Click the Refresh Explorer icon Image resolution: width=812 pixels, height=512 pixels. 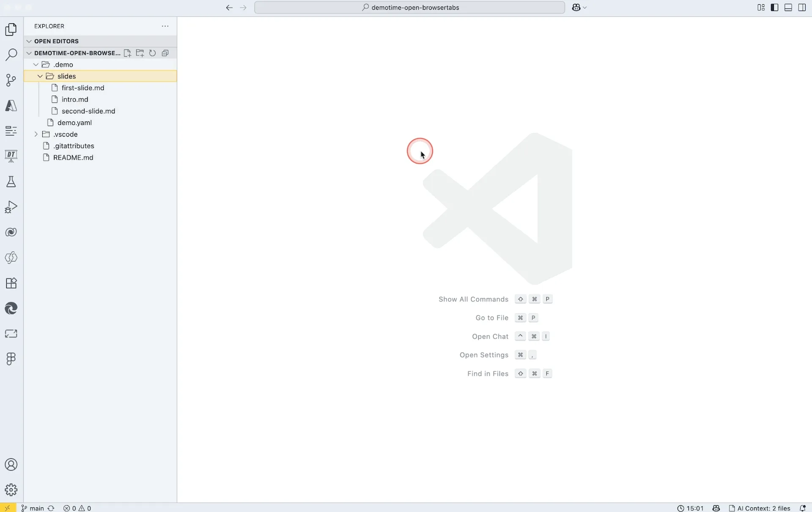(x=153, y=53)
